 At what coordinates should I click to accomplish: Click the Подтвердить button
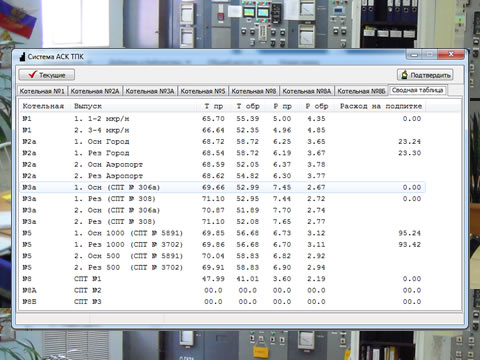(x=425, y=75)
